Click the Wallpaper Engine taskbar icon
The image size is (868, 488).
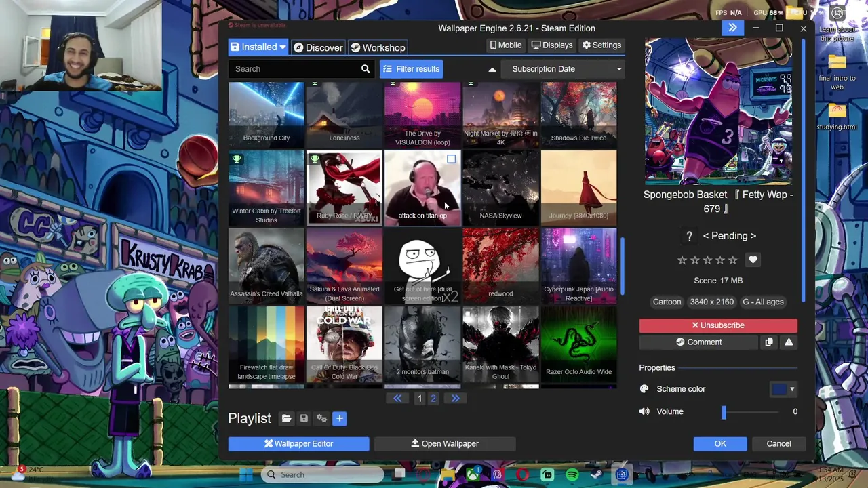622,475
